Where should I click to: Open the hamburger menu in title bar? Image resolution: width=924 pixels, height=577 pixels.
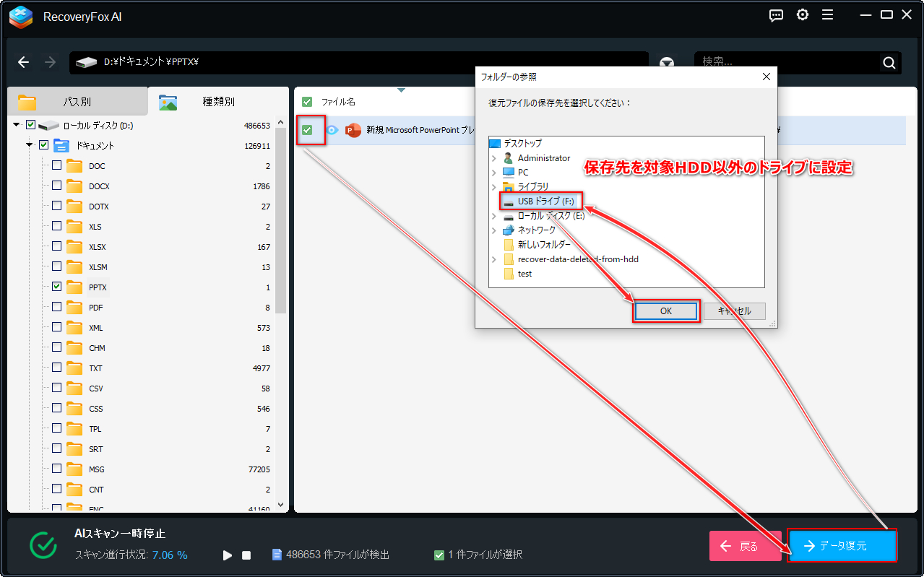tap(828, 15)
